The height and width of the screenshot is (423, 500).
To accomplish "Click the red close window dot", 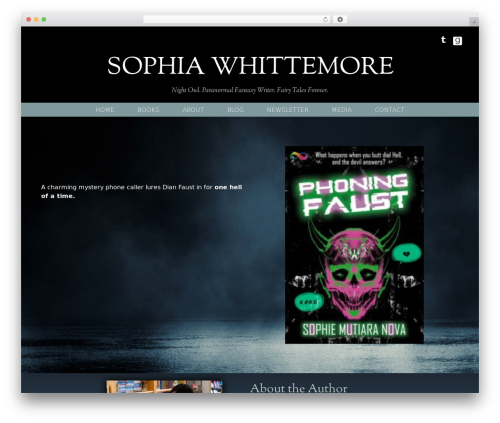I will [29, 20].
